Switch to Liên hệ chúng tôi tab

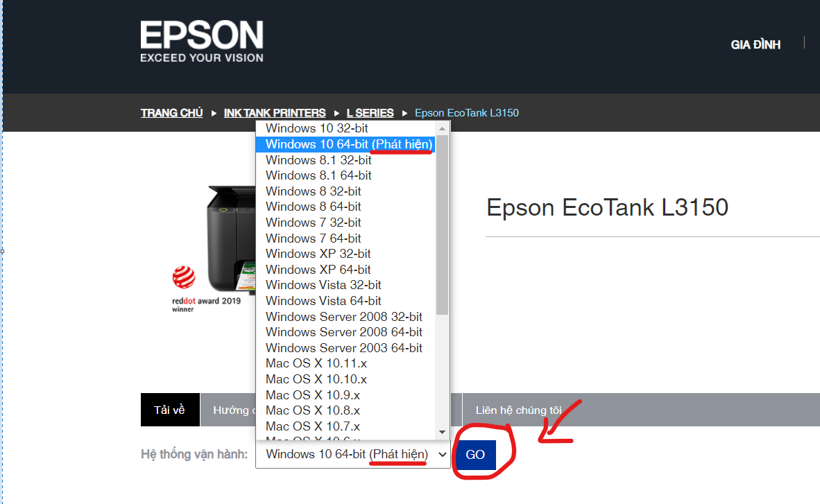[x=518, y=410]
